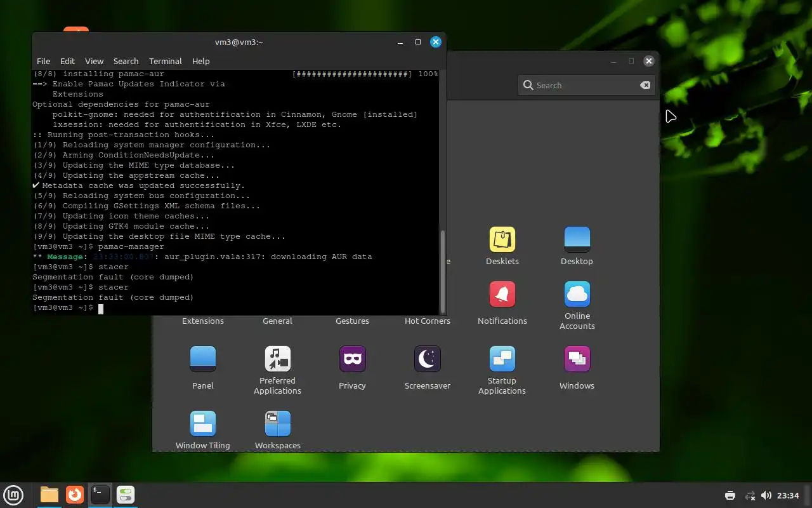Screen dimensions: 812x508
Task: Minimize the System Settings window
Action: click(x=613, y=61)
